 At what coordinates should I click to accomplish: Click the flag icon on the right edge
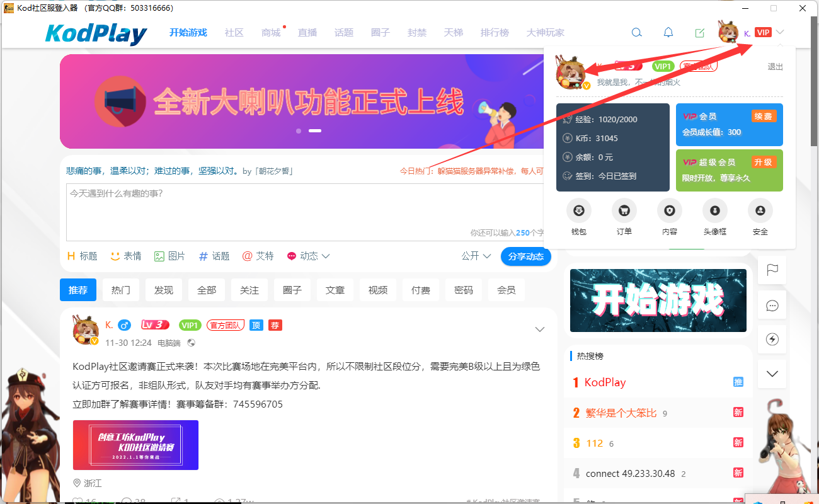[x=772, y=270]
